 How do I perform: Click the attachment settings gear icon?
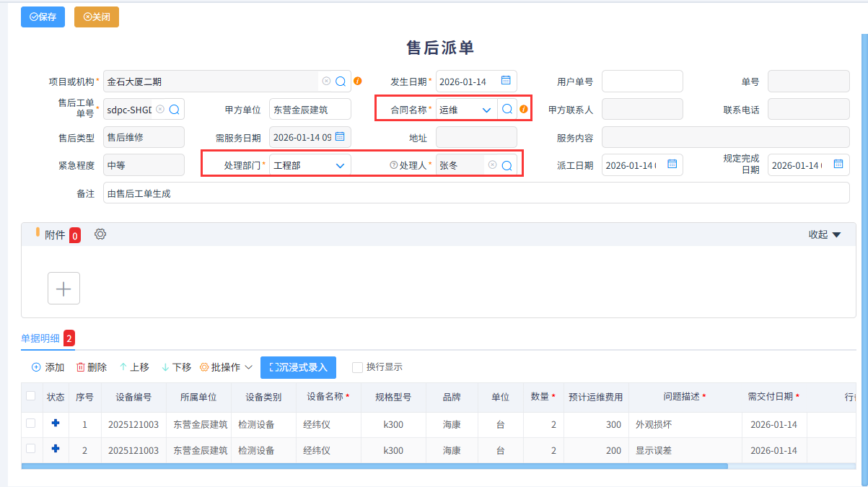(x=100, y=234)
